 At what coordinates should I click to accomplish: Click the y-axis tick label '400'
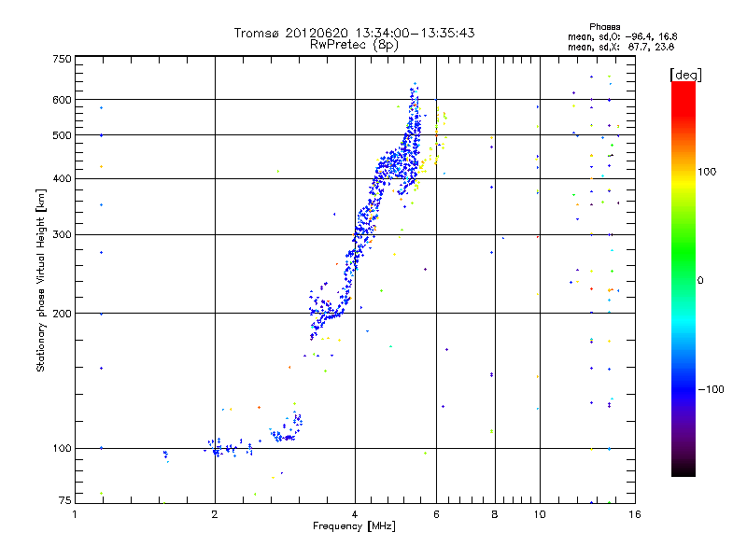pos(62,179)
